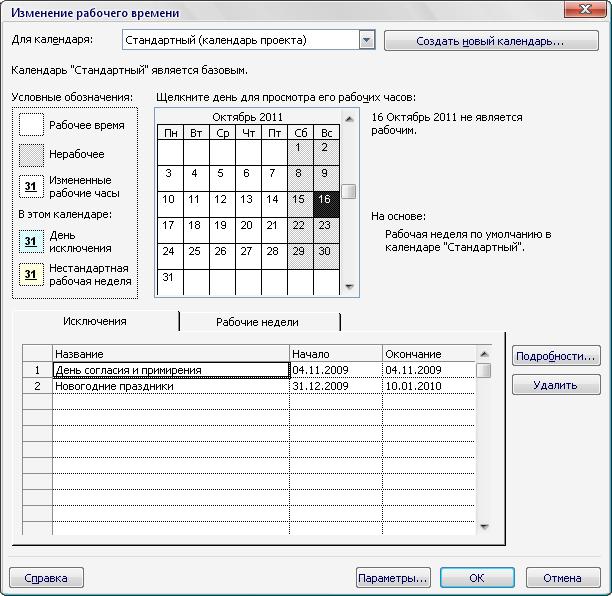Click the Ср weekday column header
Screen dimensions: 612x596
pyautogui.click(x=222, y=133)
